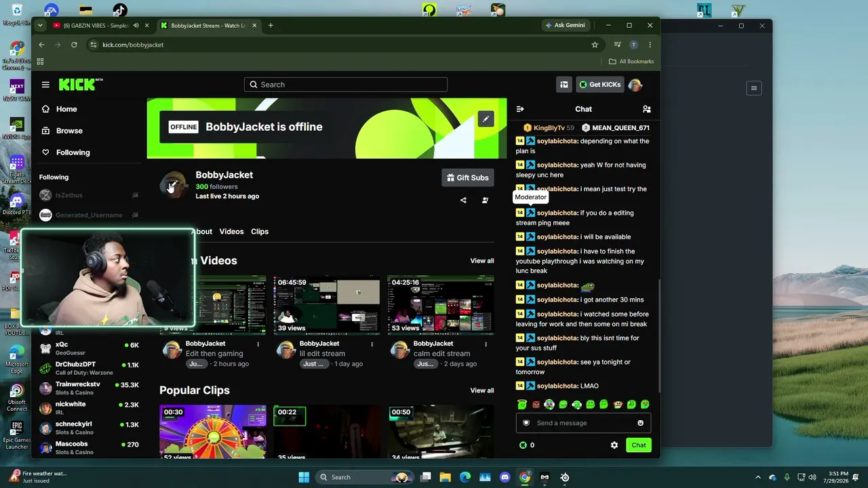This screenshot has width=868, height=488.
Task: Open a new Chrome tab
Action: point(271,26)
